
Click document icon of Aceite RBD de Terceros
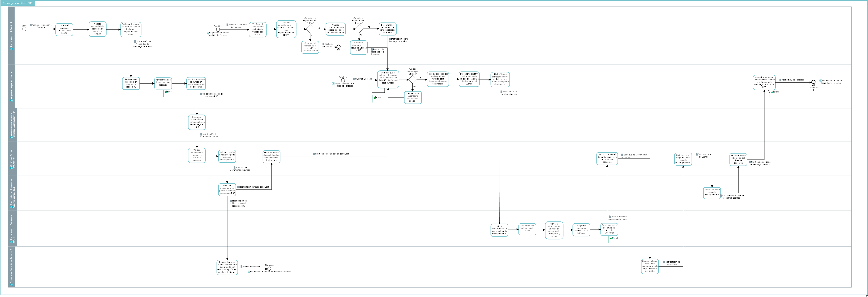[x=780, y=80]
